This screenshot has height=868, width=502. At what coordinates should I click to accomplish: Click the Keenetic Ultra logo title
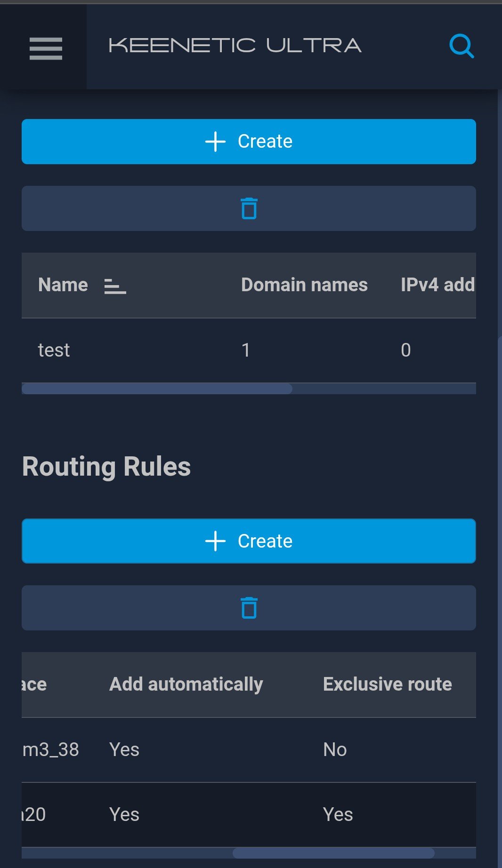(235, 46)
